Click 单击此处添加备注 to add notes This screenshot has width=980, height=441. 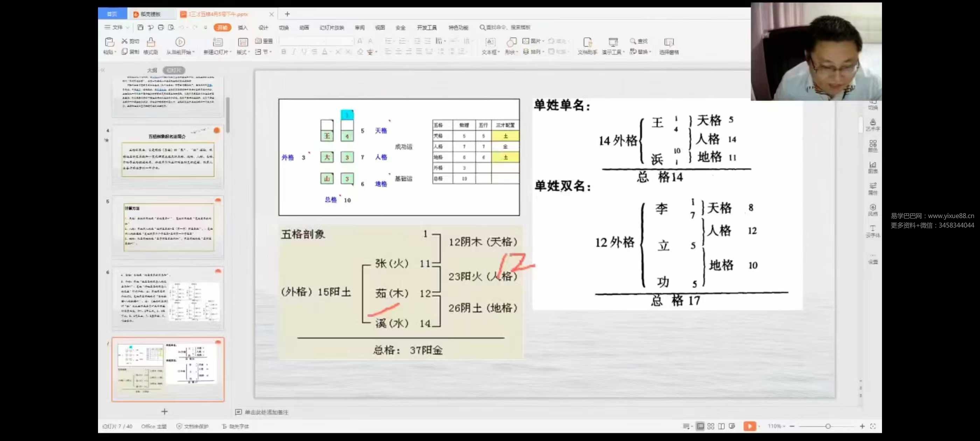pyautogui.click(x=266, y=412)
